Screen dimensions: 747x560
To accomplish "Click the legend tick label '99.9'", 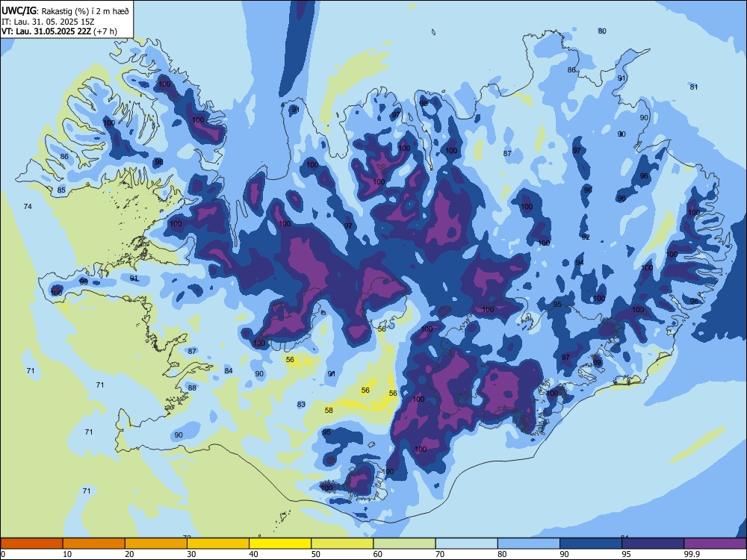I will click(691, 554).
